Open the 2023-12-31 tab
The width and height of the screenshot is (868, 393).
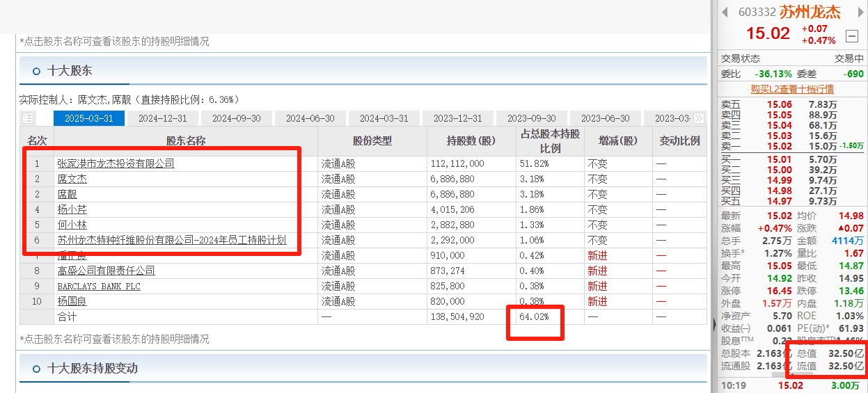point(458,118)
